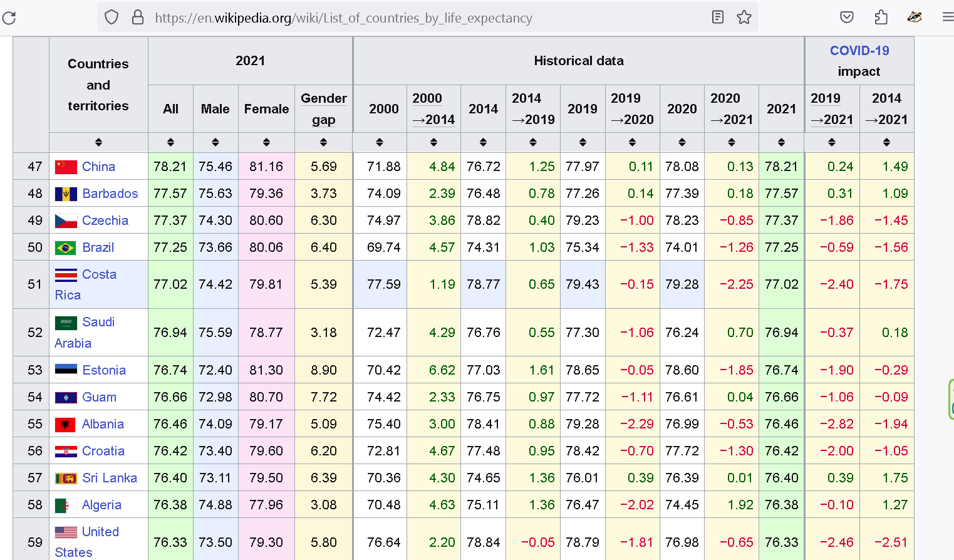Click the Estonia flag icon

coord(66,370)
